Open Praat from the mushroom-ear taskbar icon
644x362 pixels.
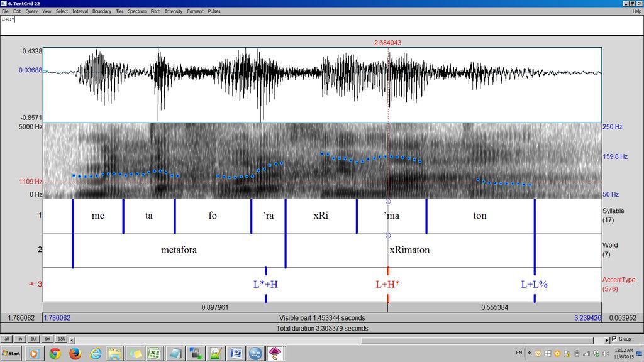[275, 353]
